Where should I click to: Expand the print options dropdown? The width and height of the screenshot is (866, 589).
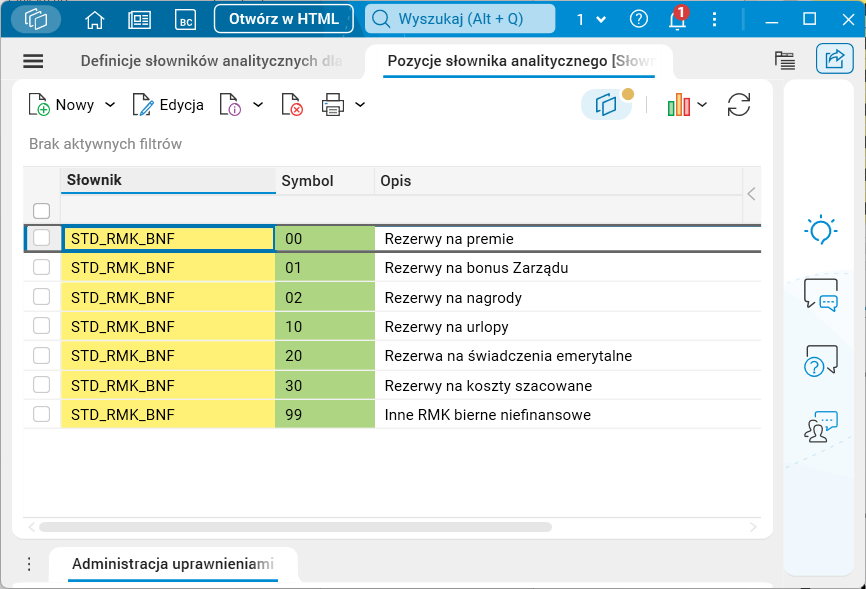pos(360,105)
